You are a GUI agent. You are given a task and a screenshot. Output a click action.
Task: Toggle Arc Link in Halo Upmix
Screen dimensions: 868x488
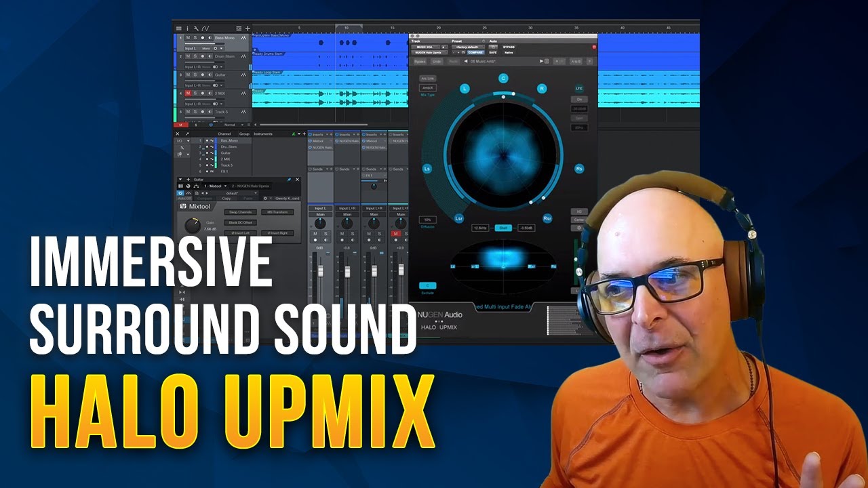point(428,79)
